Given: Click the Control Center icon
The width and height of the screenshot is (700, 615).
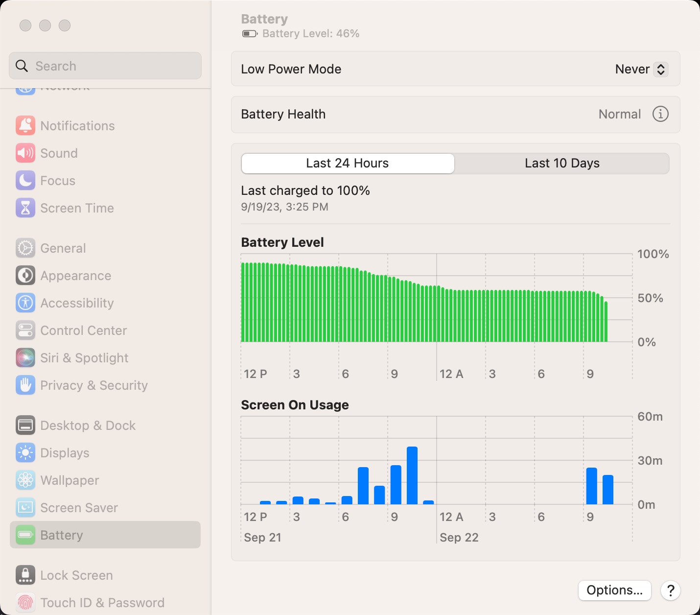Looking at the screenshot, I should coord(25,331).
